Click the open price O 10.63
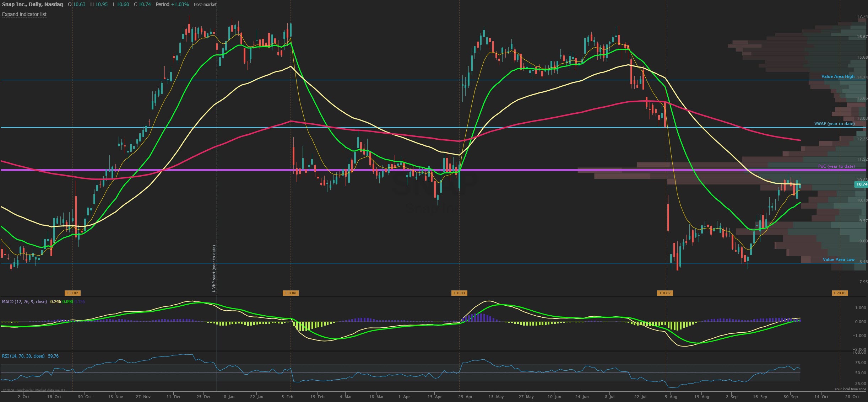The height and width of the screenshot is (402, 868). pos(77,4)
